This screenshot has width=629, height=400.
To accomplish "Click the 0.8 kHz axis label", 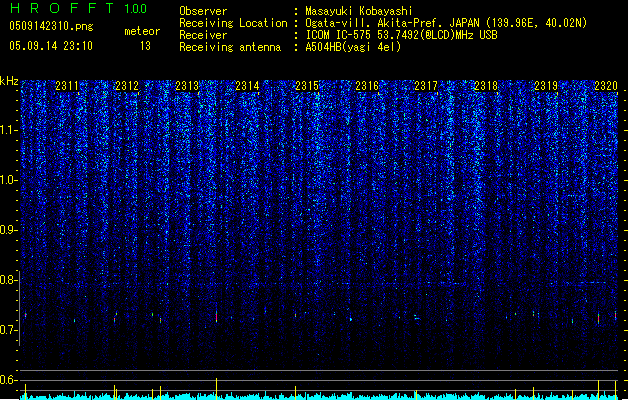I will coord(9,280).
